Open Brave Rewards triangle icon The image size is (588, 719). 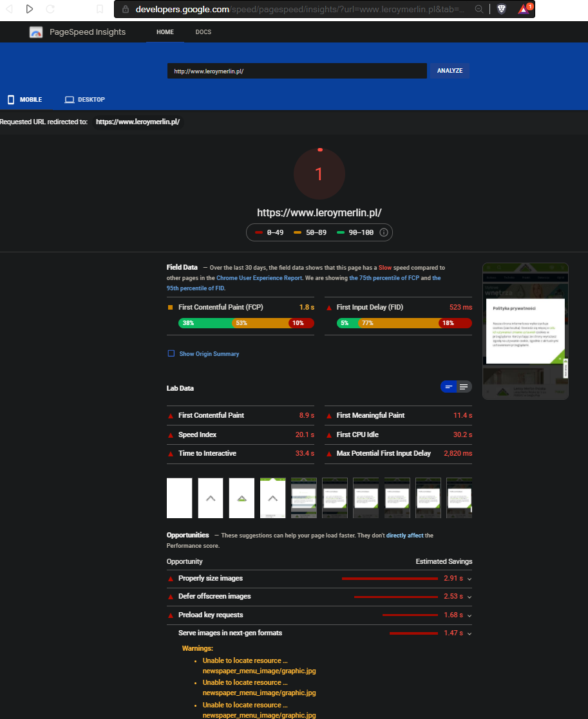point(524,9)
